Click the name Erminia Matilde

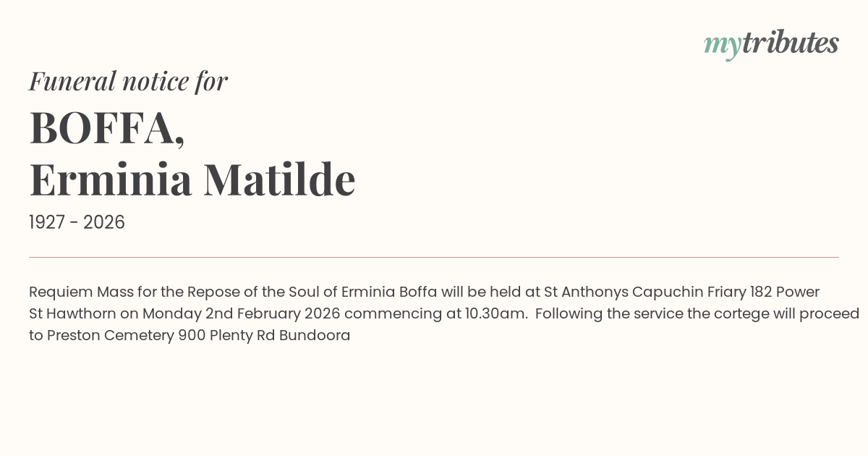click(192, 180)
